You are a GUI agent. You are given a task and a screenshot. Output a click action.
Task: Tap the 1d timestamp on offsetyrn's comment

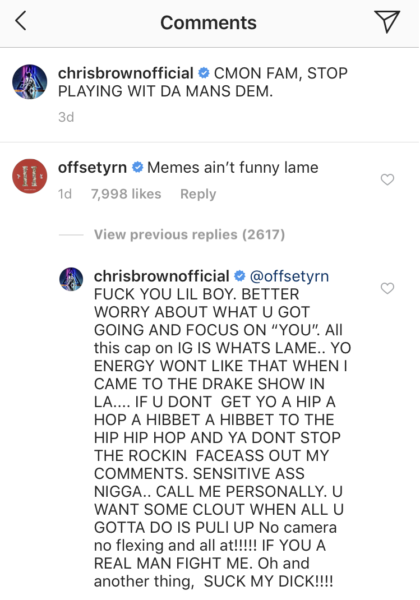(65, 194)
